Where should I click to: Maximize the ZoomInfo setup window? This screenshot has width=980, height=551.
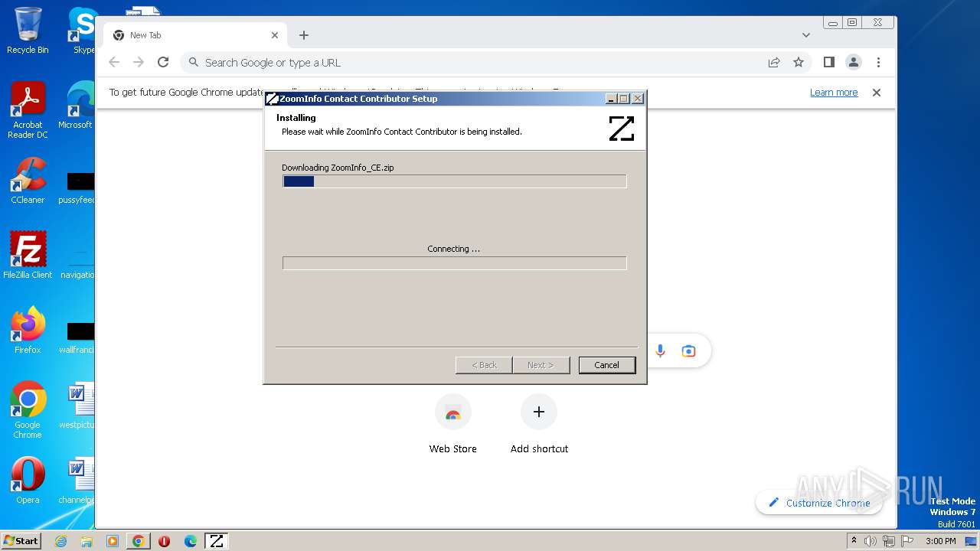coord(624,99)
